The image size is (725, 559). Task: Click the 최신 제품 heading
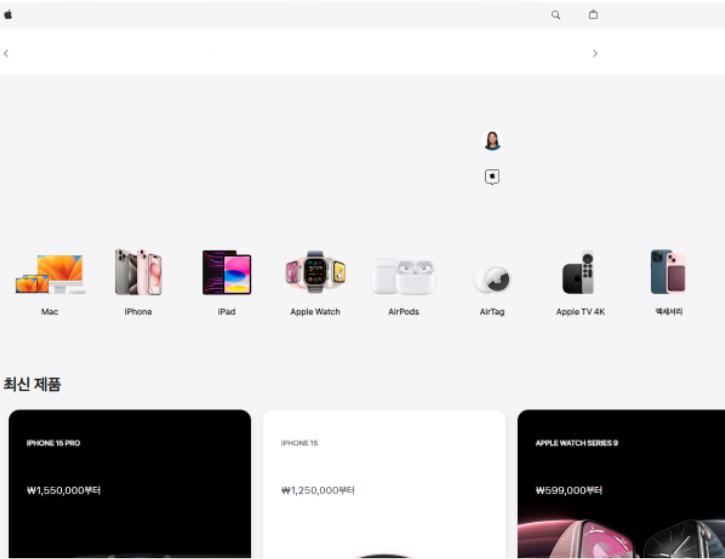pos(32,384)
